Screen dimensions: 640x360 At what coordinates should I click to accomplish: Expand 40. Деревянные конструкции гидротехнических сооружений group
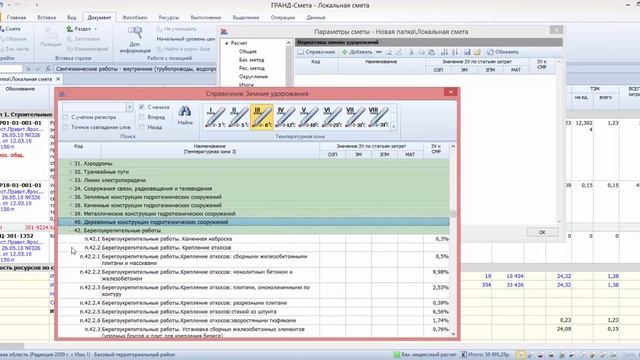coord(71,222)
